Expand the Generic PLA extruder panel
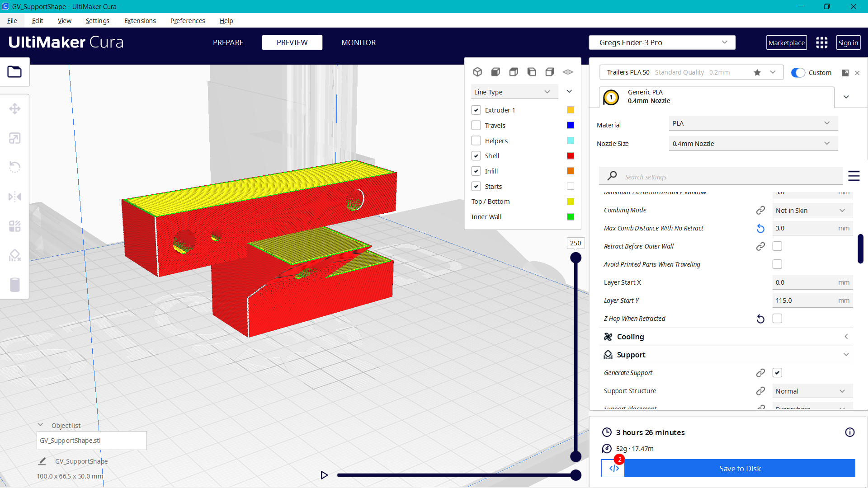Image resolution: width=868 pixels, height=488 pixels. (846, 97)
